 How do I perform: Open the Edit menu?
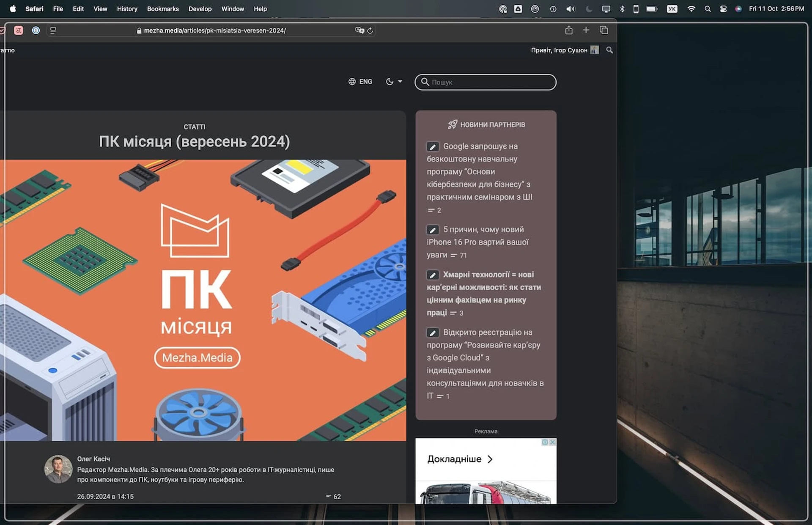click(x=78, y=8)
